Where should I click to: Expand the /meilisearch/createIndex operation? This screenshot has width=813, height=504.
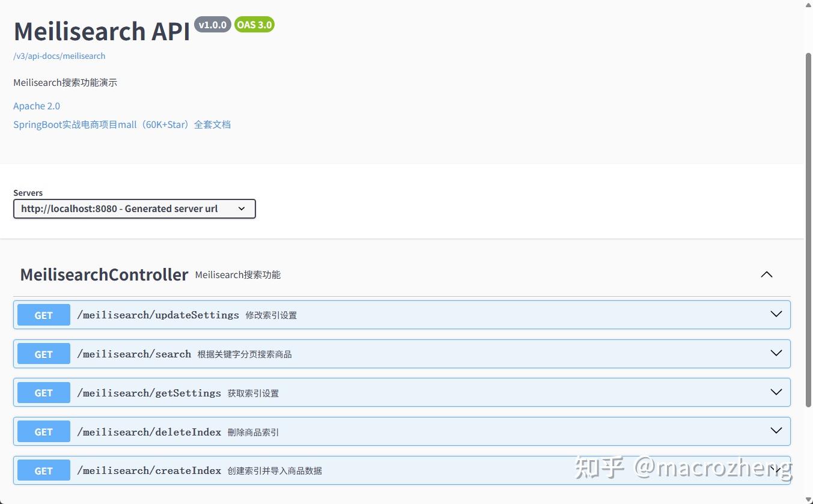point(776,470)
